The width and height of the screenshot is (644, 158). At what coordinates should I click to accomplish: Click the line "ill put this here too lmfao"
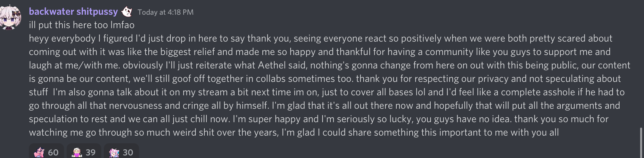pos(82,25)
